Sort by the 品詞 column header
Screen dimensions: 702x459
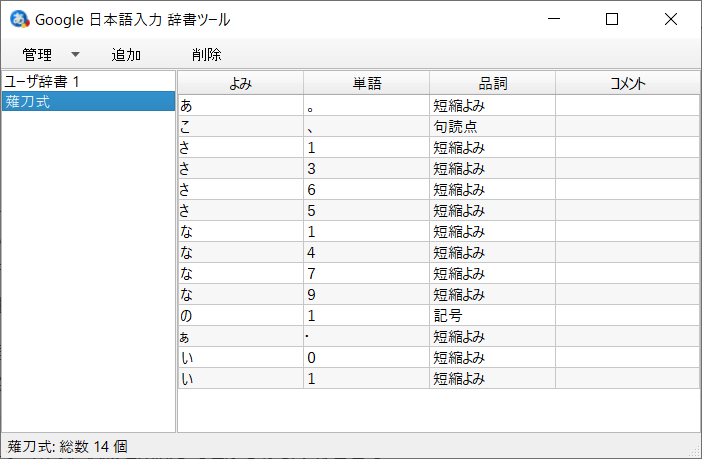click(x=492, y=83)
